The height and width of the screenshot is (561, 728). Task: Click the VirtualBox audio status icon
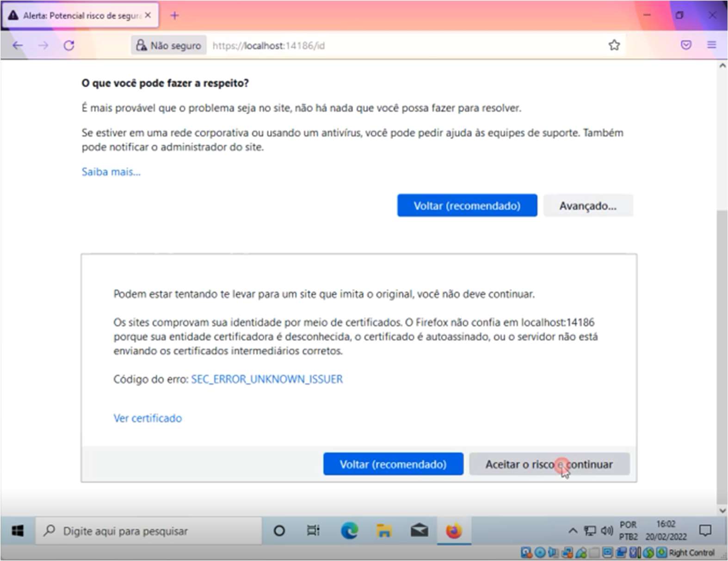click(x=553, y=552)
